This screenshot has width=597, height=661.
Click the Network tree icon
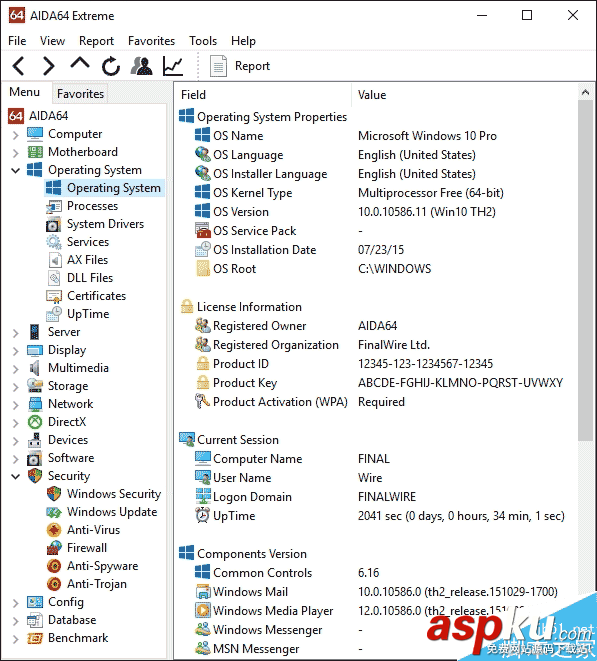[35, 404]
